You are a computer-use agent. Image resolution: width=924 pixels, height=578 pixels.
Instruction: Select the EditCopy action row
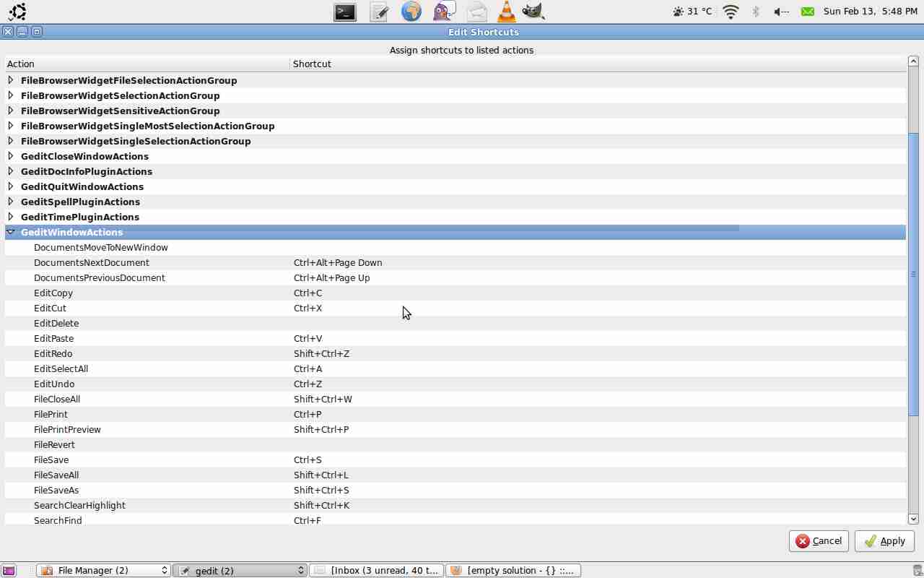[x=456, y=293]
